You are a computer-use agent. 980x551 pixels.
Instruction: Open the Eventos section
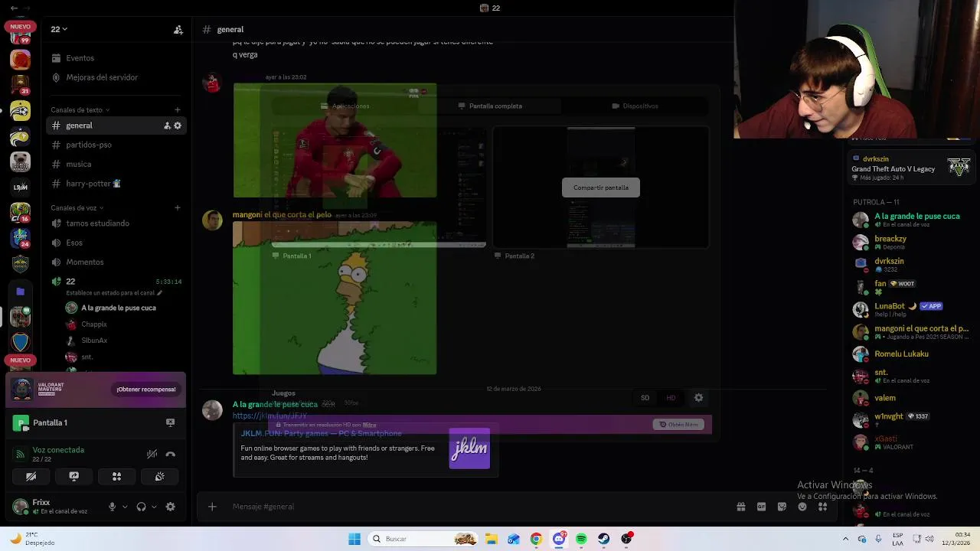coord(80,58)
